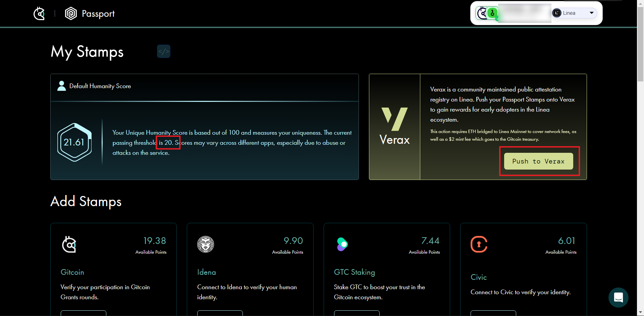This screenshot has width=644, height=316.
Task: Push stamps using the Push to Verax button
Action: click(539, 161)
